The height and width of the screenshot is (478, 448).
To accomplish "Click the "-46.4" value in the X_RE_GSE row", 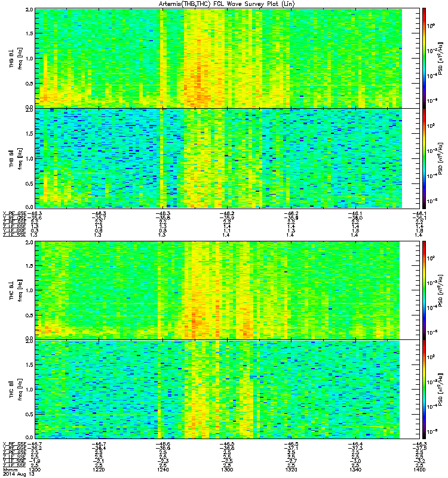I will [x=355, y=444].
